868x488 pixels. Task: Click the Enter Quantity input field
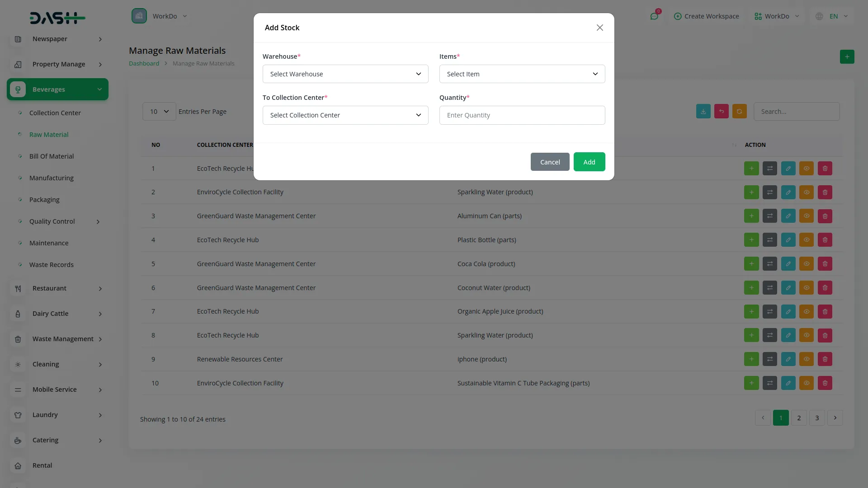pyautogui.click(x=522, y=115)
